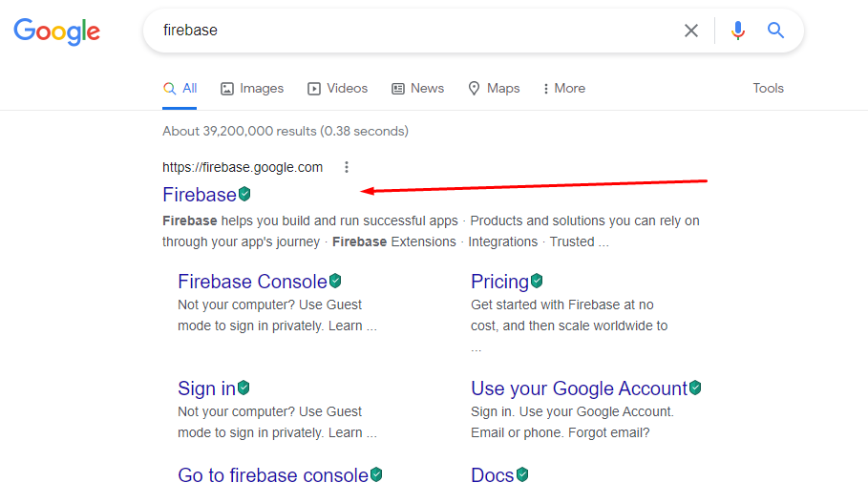Click the shield badge next to Pricing
The image size is (868, 483).
(537, 281)
